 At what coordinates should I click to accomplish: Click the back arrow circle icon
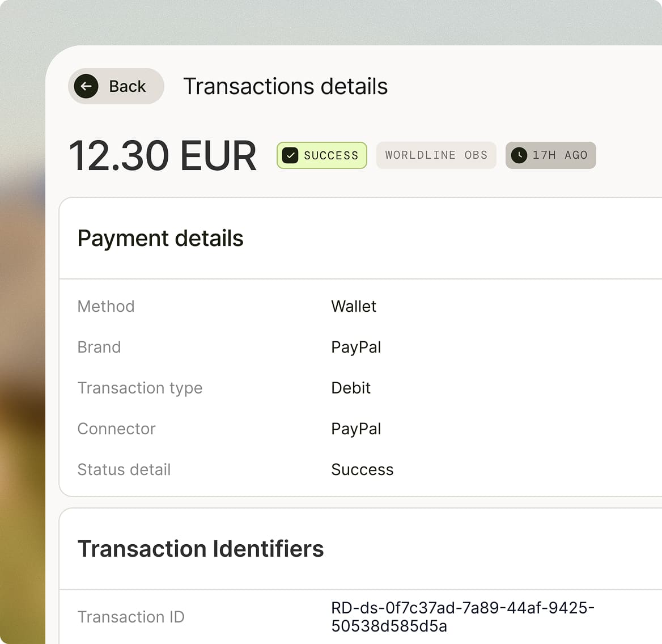tap(86, 86)
